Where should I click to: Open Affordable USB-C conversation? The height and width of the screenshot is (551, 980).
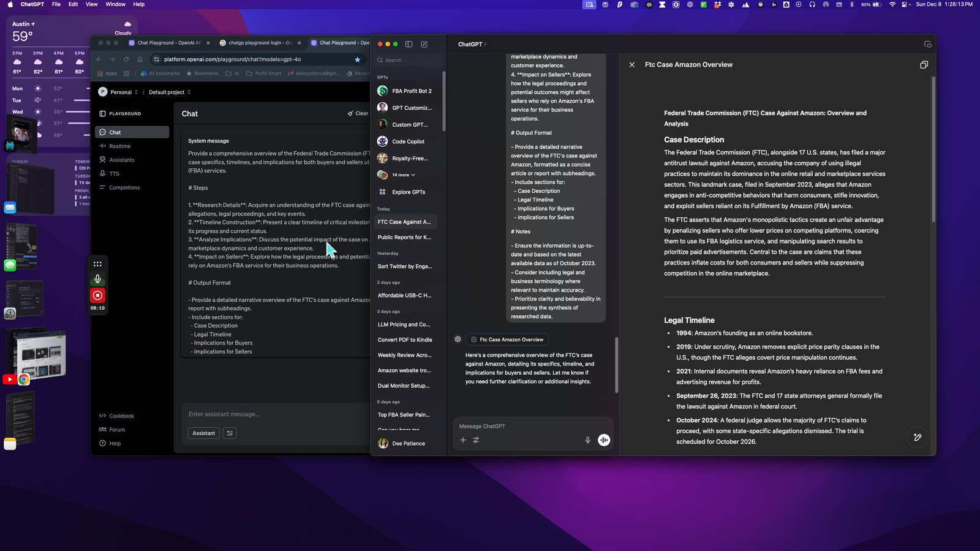point(405,295)
